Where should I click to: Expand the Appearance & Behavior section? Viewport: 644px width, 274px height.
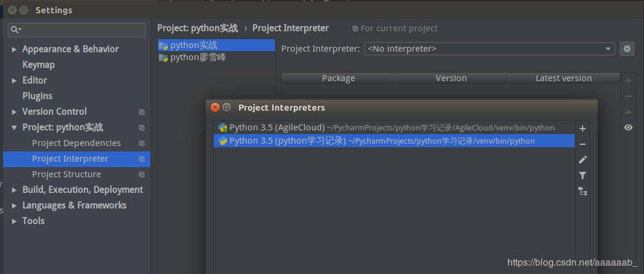[14, 49]
